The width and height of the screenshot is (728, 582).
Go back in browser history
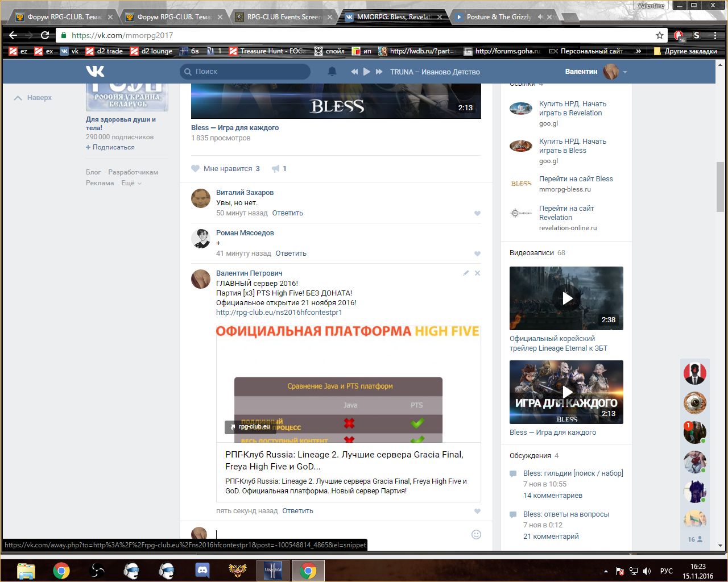point(13,35)
